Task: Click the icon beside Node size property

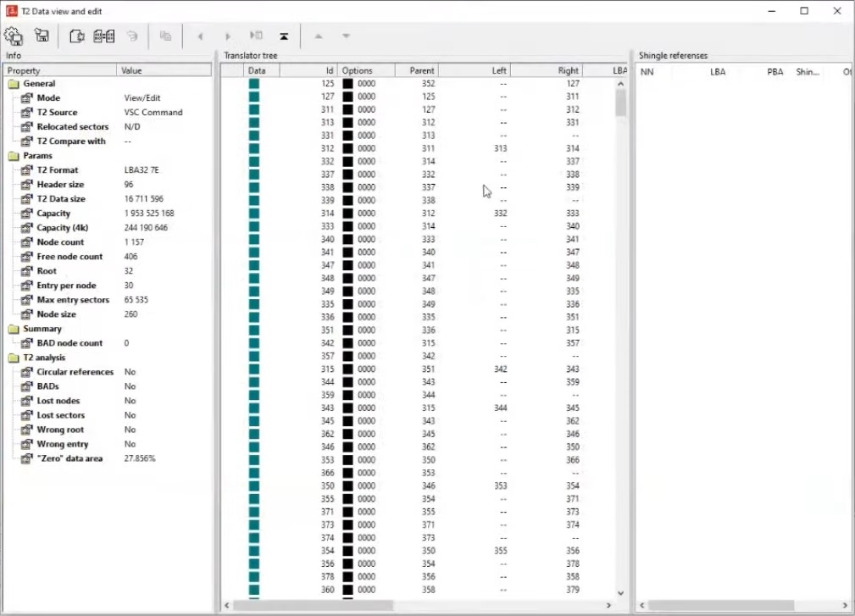Action: point(27,314)
